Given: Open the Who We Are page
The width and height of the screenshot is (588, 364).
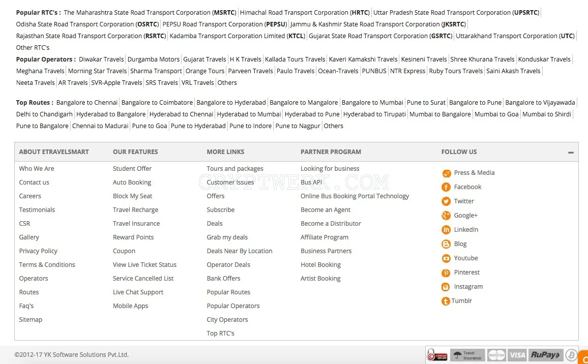Looking at the screenshot, I should pos(37,168).
